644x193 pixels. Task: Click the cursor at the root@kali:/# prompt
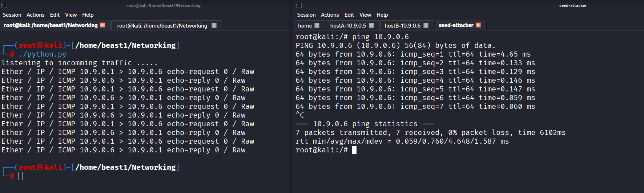pyautogui.click(x=354, y=150)
